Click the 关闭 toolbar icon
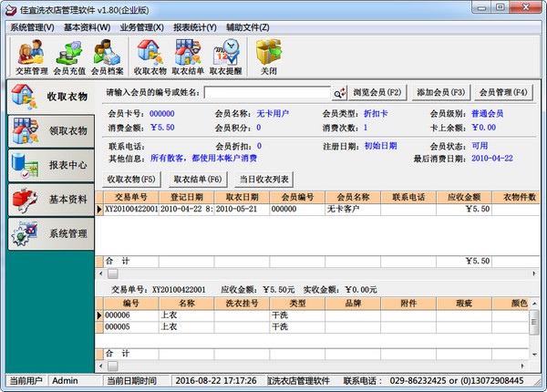The width and height of the screenshot is (547, 392). click(269, 57)
